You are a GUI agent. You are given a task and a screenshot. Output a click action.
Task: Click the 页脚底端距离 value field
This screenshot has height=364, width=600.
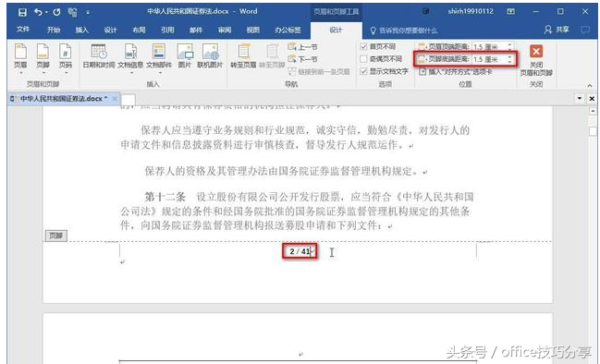[x=489, y=59]
